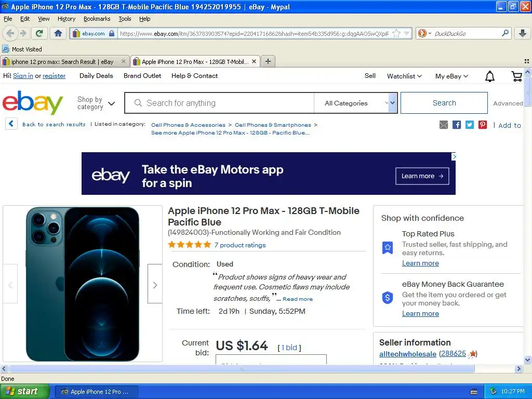This screenshot has height=399, width=532.
Task: Open the Edit menu
Action: tap(25, 19)
